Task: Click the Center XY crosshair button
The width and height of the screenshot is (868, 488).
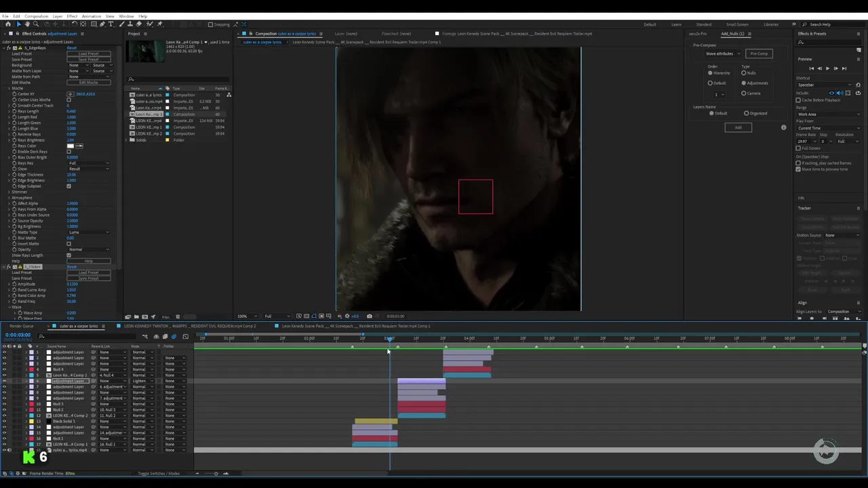Action: coord(69,94)
